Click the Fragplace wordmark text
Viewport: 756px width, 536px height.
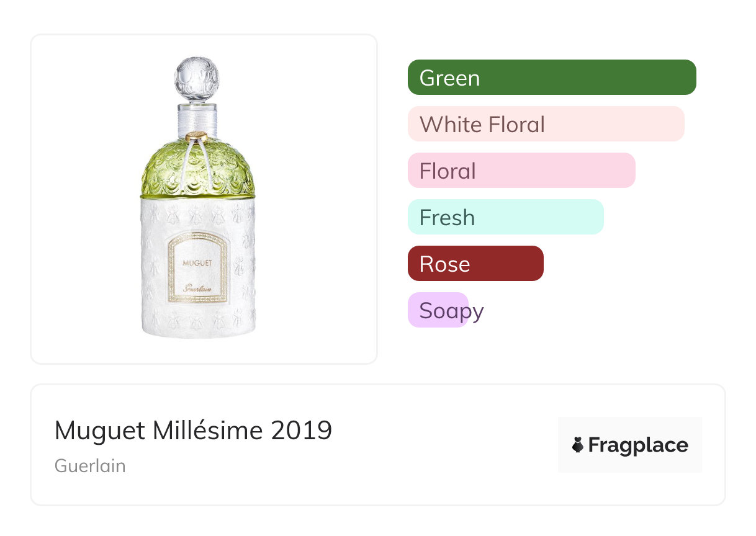point(637,445)
